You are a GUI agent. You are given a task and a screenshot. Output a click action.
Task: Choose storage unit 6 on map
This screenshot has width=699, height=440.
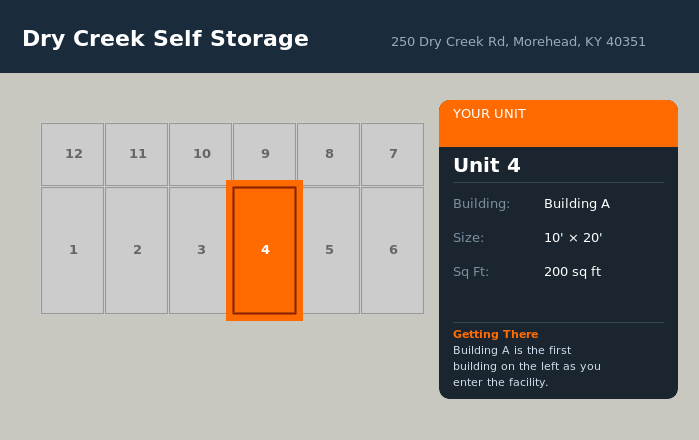(392, 250)
